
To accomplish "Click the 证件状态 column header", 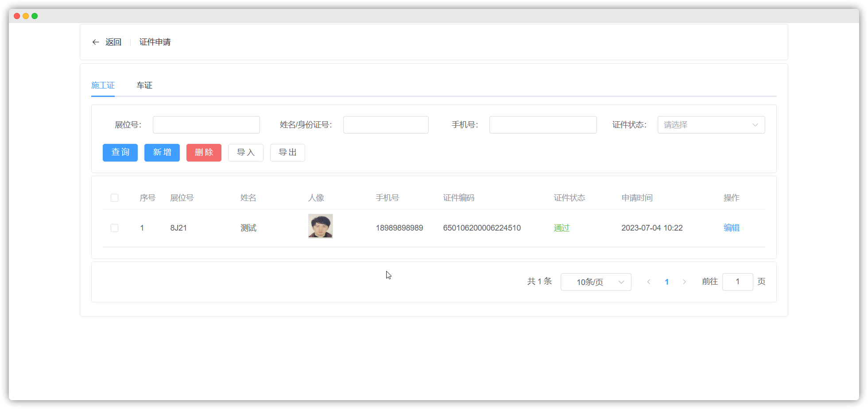I will click(570, 198).
